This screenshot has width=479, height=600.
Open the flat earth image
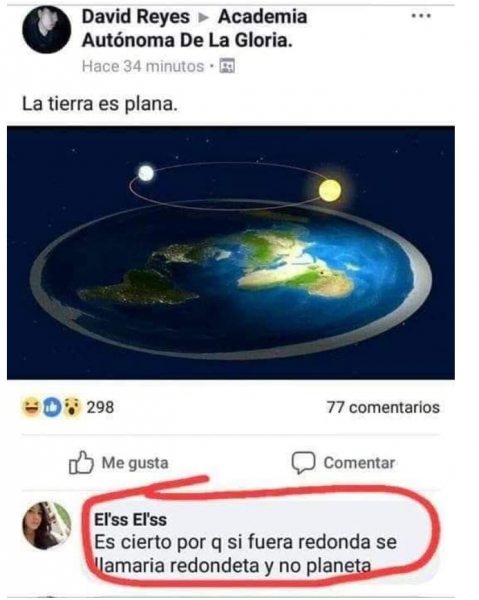point(231,253)
